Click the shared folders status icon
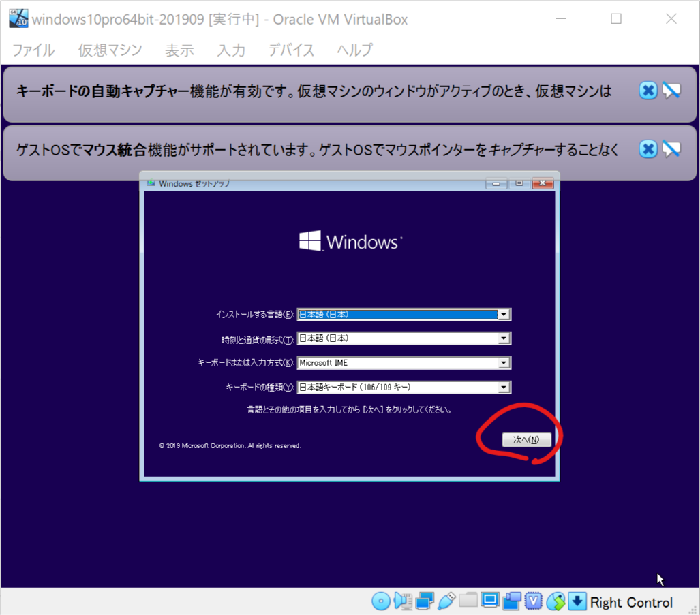The image size is (700, 615). (x=468, y=601)
